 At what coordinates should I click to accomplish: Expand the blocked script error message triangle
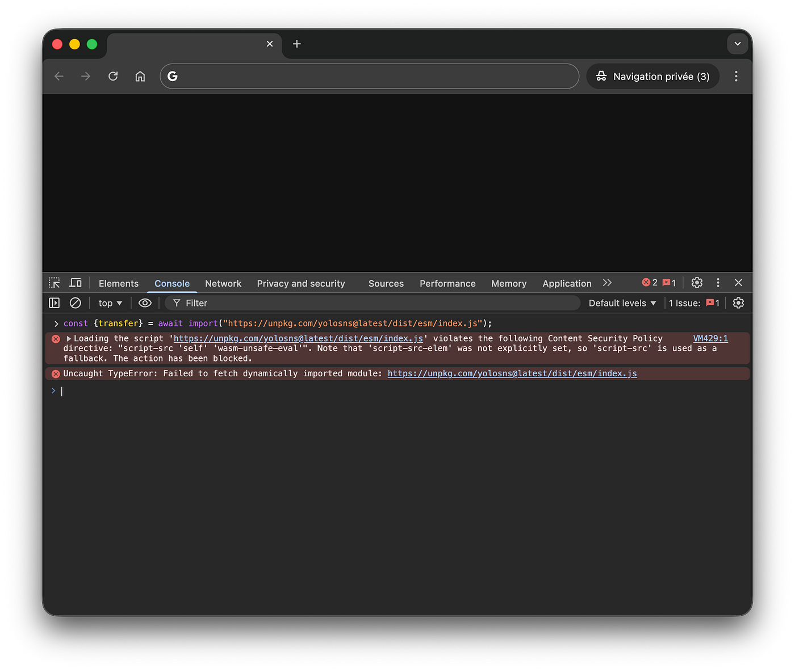pyautogui.click(x=69, y=338)
